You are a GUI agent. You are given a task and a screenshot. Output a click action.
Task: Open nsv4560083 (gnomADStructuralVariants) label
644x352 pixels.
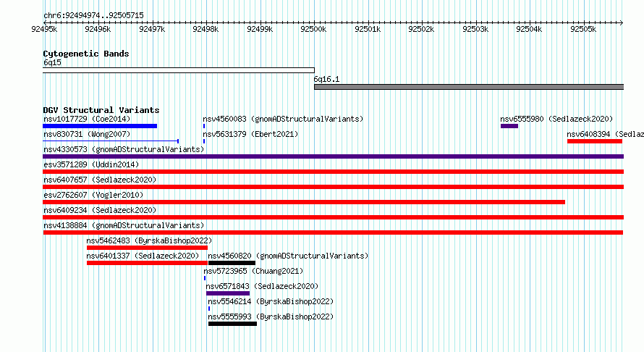tap(283, 119)
